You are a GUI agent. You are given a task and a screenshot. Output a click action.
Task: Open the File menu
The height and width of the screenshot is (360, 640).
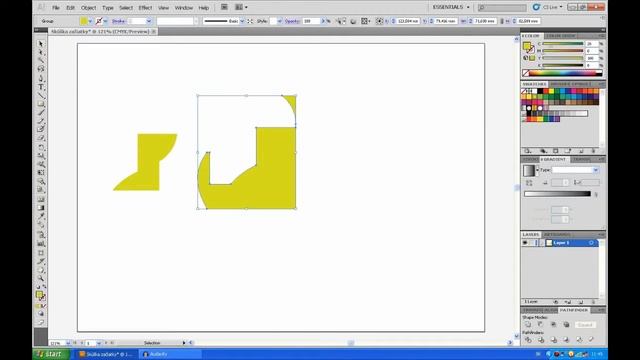[x=56, y=8]
